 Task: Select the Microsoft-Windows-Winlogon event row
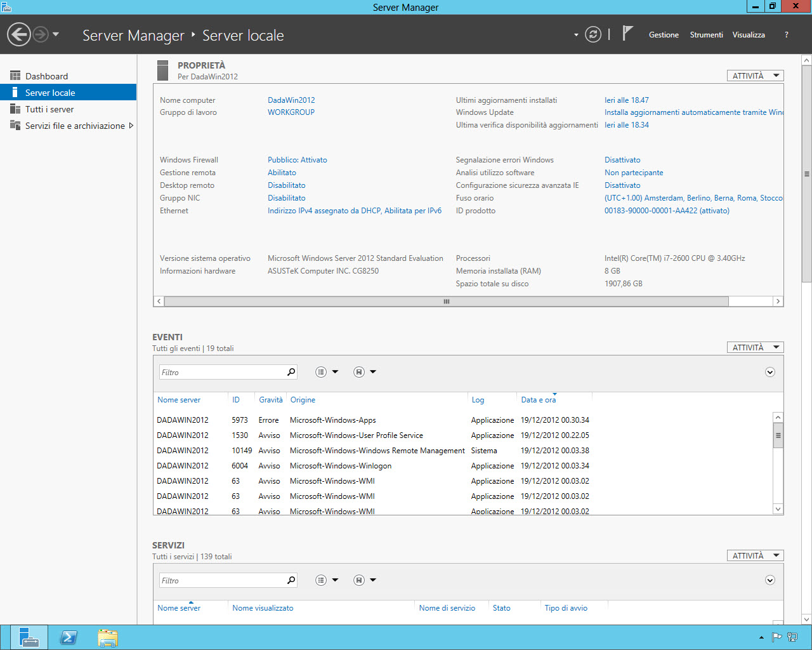(462, 466)
